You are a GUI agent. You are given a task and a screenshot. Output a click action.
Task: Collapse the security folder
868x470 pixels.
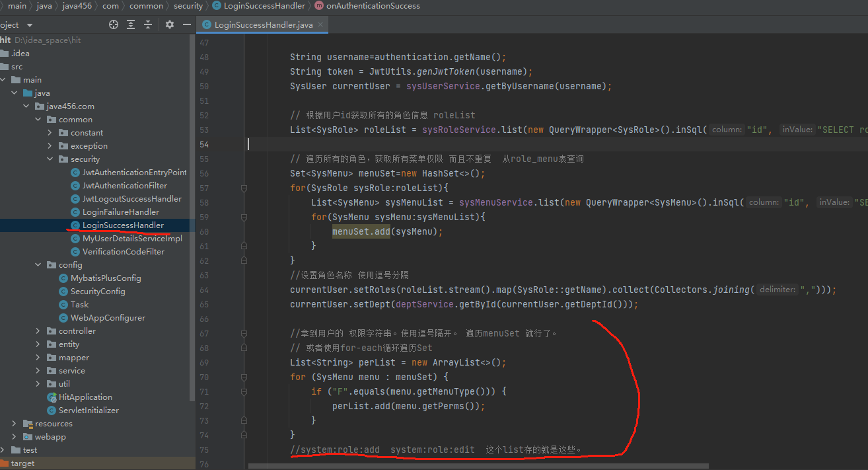tap(50, 159)
